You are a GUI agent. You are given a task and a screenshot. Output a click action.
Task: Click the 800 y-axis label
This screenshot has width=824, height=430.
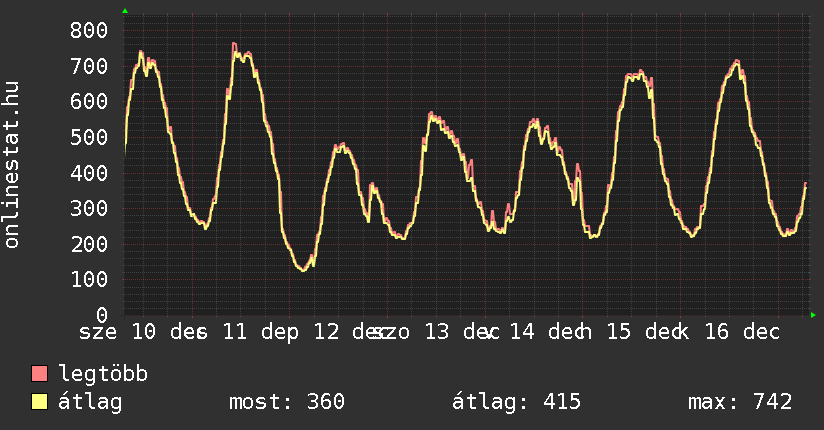point(89,30)
